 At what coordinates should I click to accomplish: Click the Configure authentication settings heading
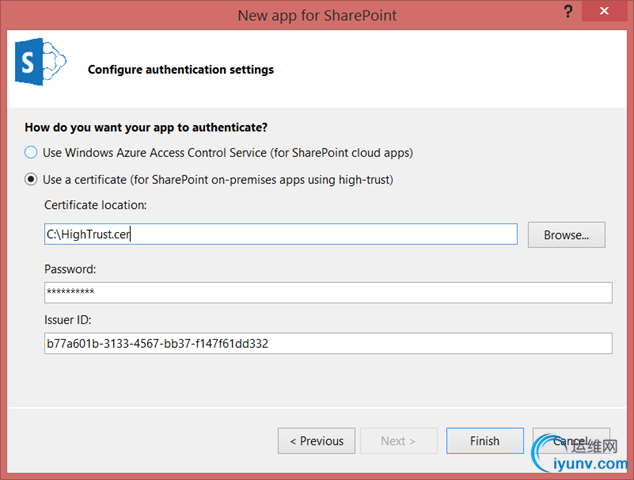tap(181, 70)
